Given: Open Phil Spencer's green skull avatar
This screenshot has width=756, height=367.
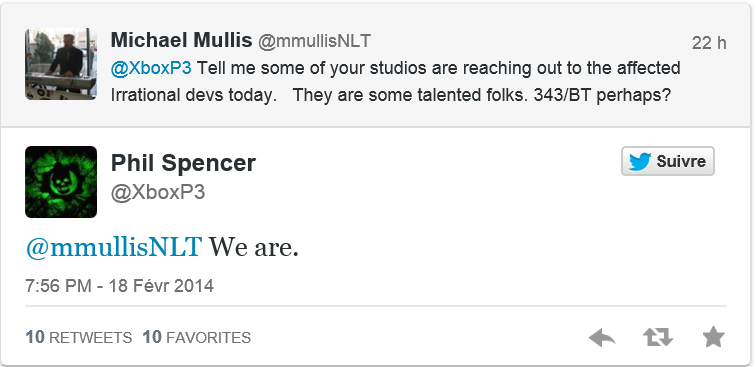Looking at the screenshot, I should 61,182.
